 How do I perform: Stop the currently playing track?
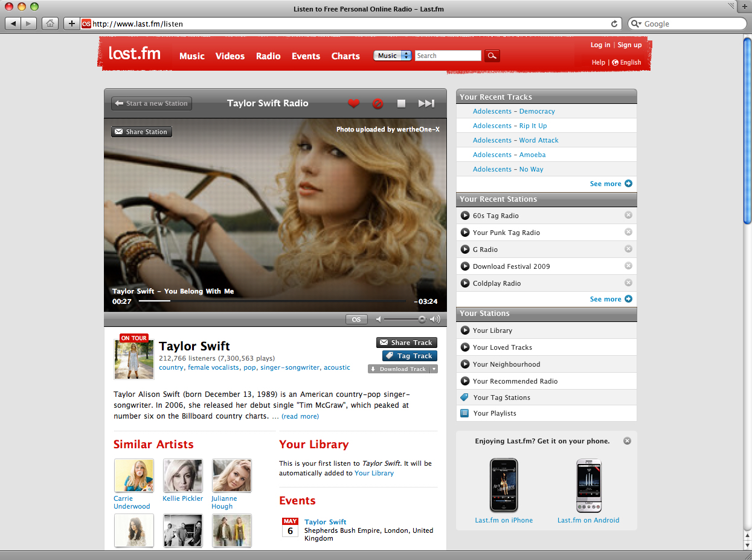(x=401, y=103)
